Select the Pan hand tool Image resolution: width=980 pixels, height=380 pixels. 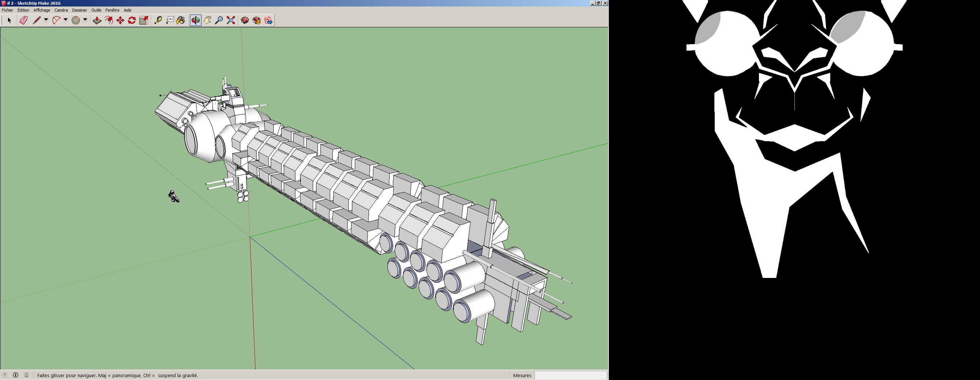pos(207,21)
